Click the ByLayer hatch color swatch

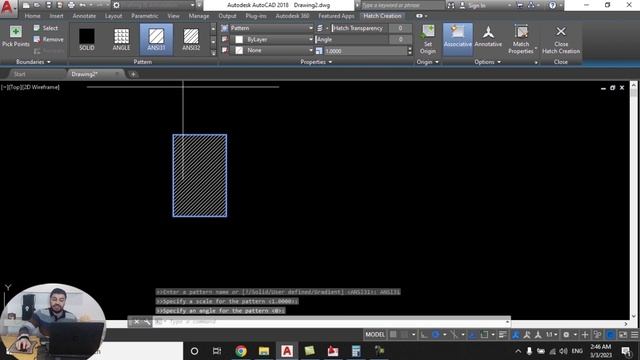click(239, 40)
